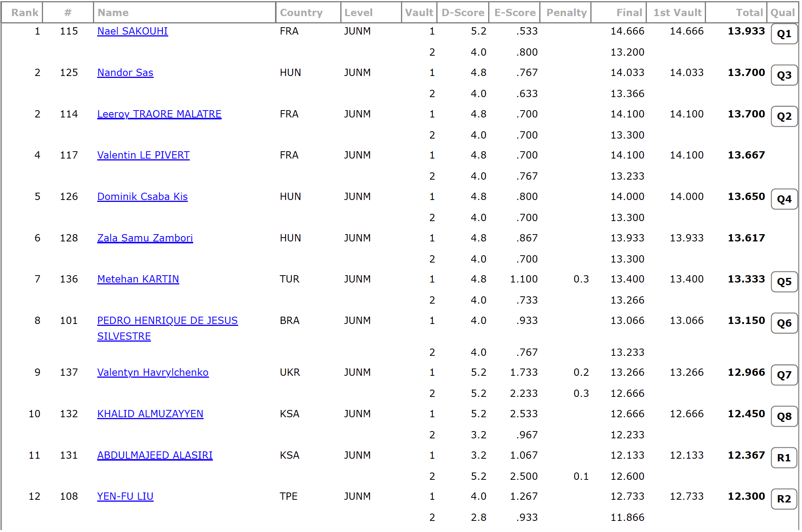Open Nandor Sas profile link
802x532 pixels.
coord(125,73)
